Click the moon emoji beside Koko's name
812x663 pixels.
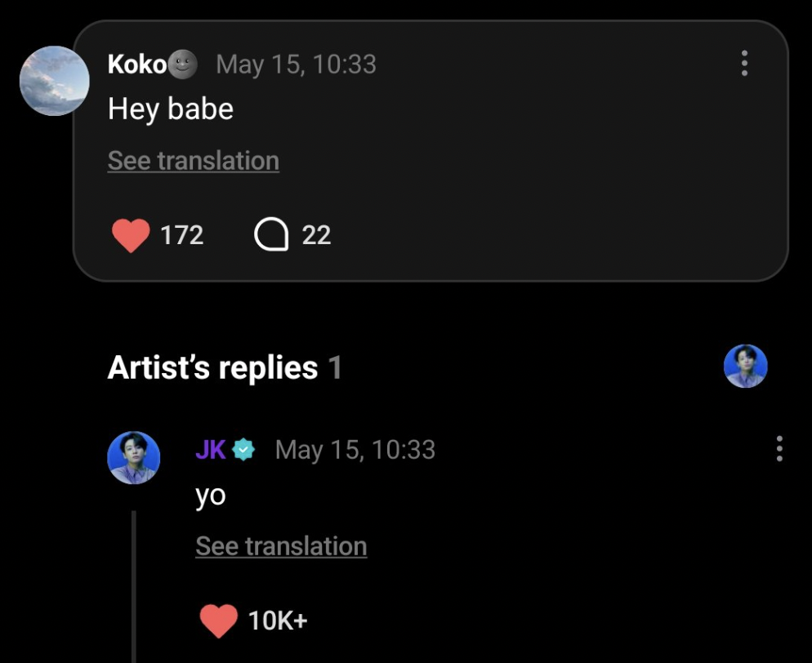(184, 64)
